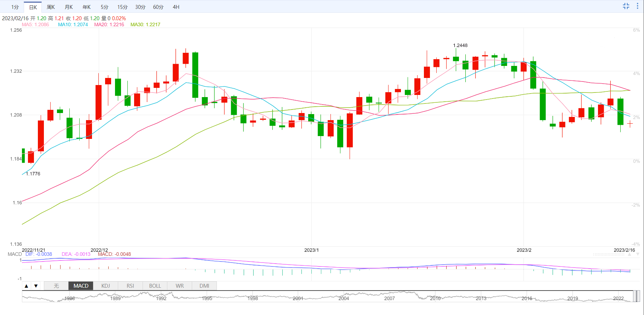Click the last red cross candlestick
Viewport: 644px width, 315px height.
tap(630, 124)
